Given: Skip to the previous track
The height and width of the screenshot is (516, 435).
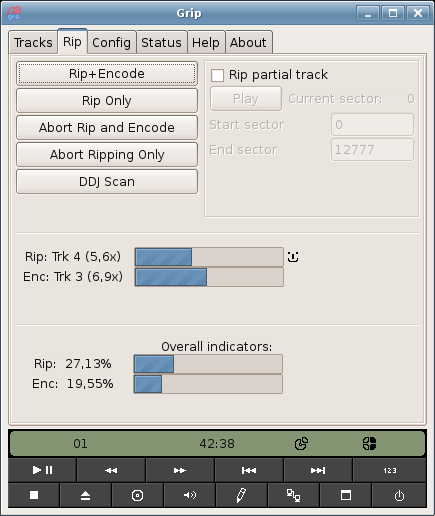Looking at the screenshot, I should pos(249,470).
